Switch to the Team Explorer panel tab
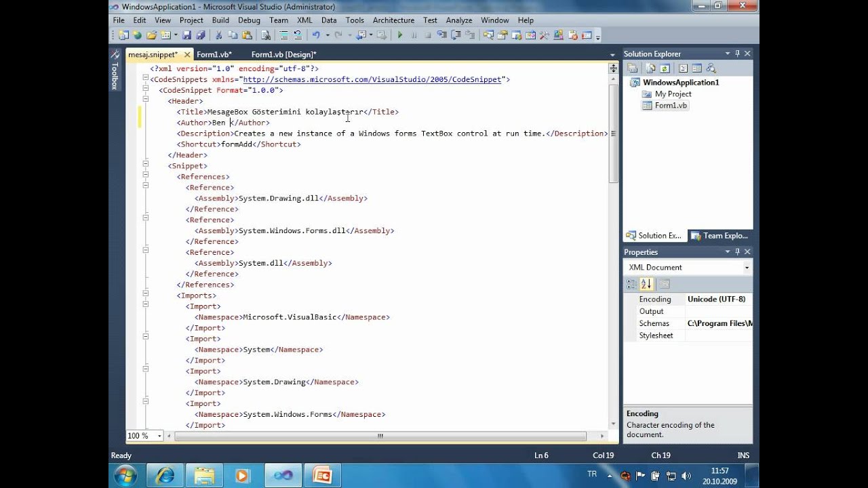Screen dimensions: 868x488 tap(720, 236)
